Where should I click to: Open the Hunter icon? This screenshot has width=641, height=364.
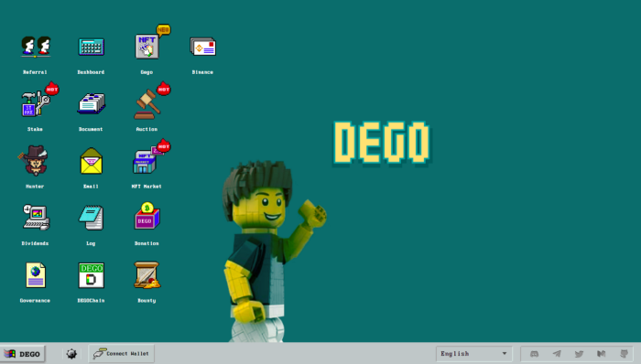tap(35, 160)
